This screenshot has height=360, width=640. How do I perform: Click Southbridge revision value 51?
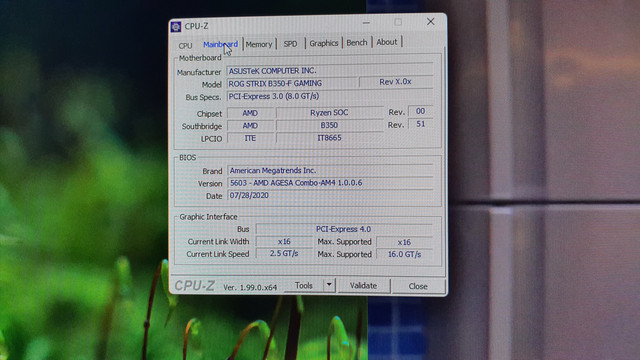[420, 124]
